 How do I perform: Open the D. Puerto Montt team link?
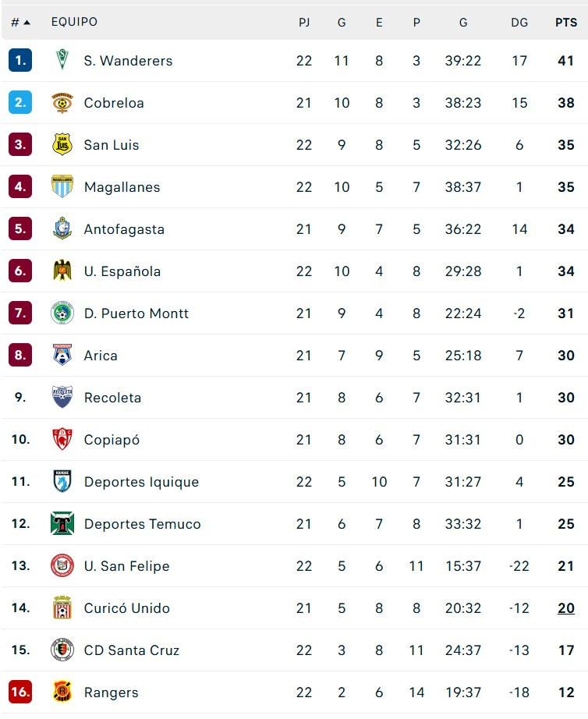(x=136, y=313)
